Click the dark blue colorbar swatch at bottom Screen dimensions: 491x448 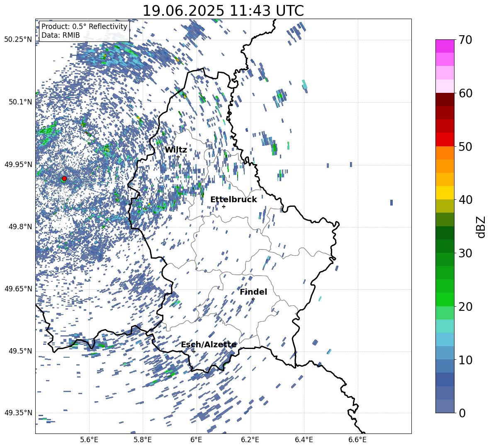[445, 379]
